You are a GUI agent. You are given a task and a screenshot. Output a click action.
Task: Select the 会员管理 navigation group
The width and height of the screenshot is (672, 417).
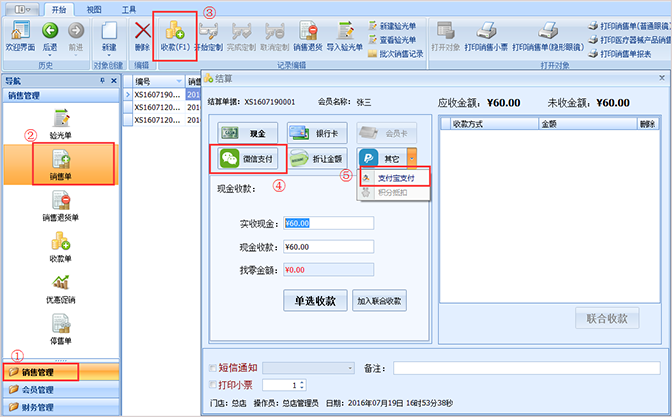point(61,390)
